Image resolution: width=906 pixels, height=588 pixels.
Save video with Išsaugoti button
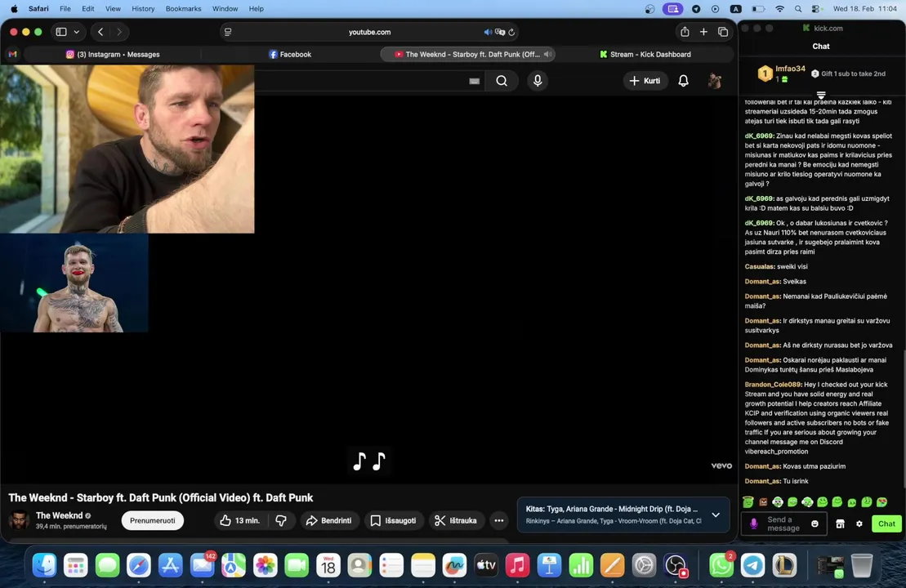tap(393, 520)
